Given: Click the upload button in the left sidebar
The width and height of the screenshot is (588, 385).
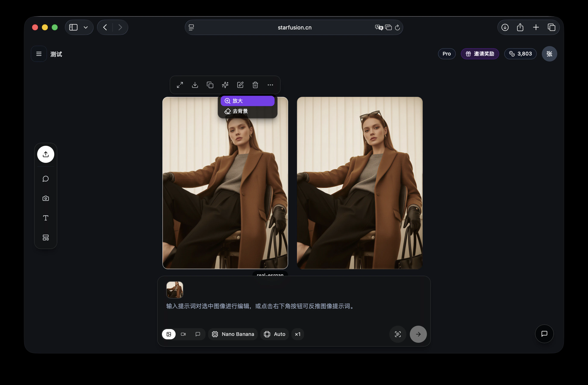Looking at the screenshot, I should coord(46,154).
